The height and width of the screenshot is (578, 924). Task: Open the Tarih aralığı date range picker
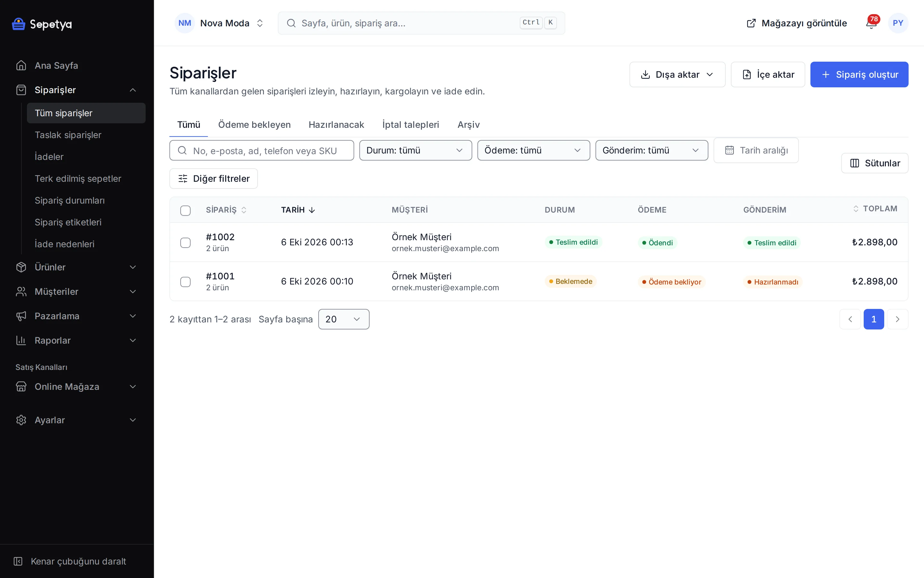(756, 150)
